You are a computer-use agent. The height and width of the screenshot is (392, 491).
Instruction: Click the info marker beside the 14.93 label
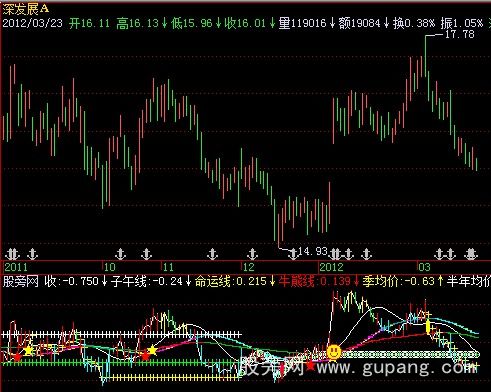pyautogui.click(x=293, y=254)
